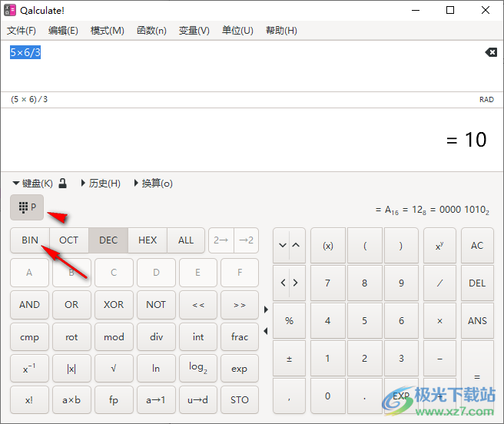Click the ANS previous answer button
504x424 pixels.
coord(477,320)
